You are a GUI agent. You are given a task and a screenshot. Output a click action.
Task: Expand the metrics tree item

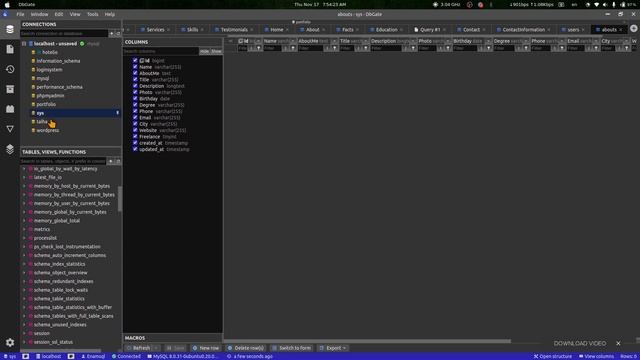click(24, 229)
